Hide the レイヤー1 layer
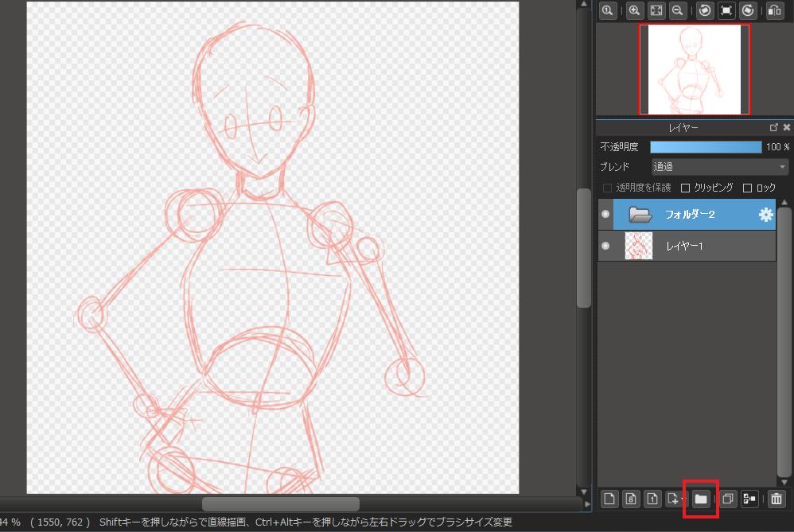Viewport: 794px width, 532px height. point(605,247)
